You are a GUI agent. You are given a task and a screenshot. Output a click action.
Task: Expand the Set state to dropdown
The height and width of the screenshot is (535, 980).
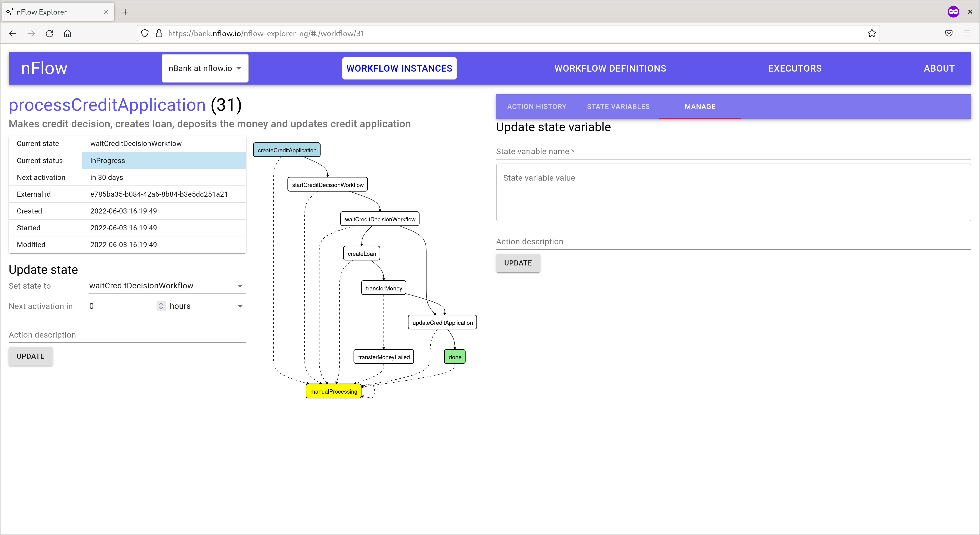[167, 286]
